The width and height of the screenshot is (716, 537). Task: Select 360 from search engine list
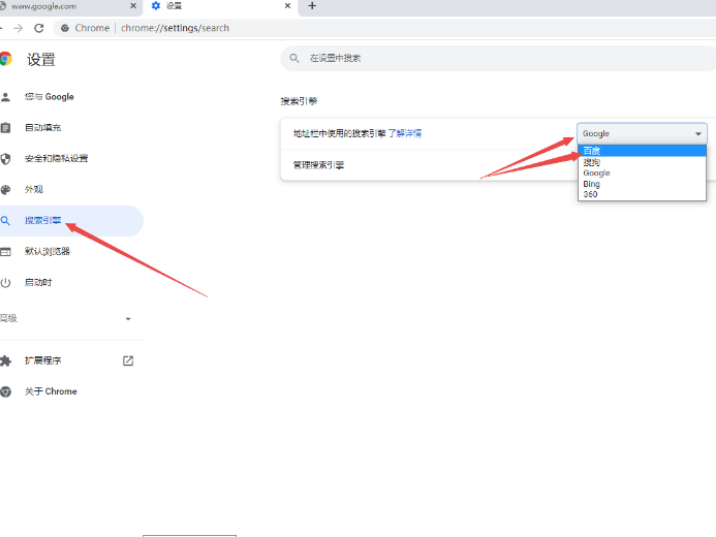point(642,194)
